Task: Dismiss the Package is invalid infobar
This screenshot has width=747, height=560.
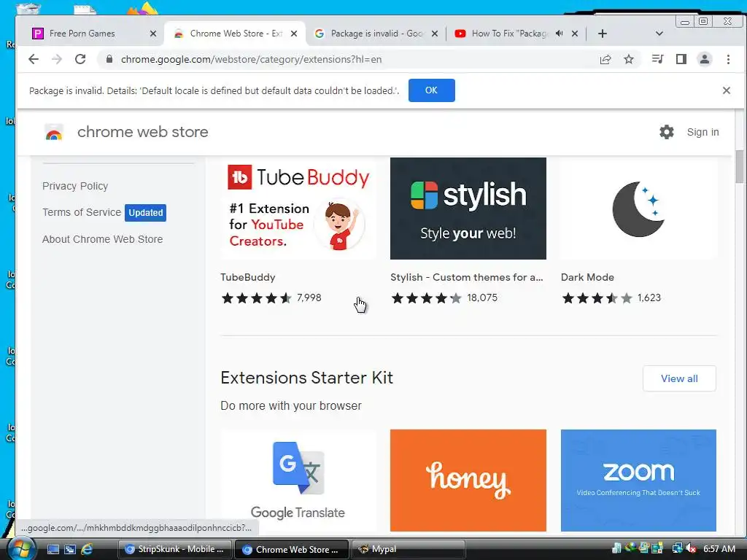Action: [x=727, y=90]
